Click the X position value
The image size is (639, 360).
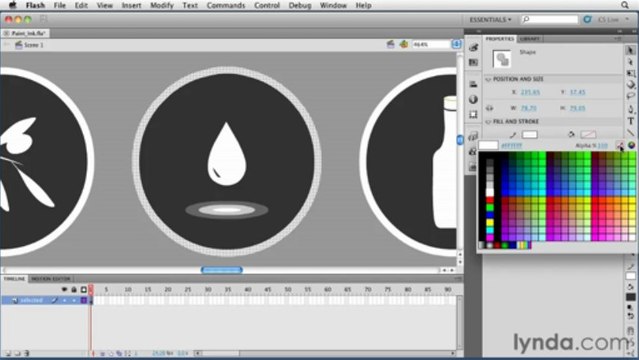pyautogui.click(x=530, y=92)
